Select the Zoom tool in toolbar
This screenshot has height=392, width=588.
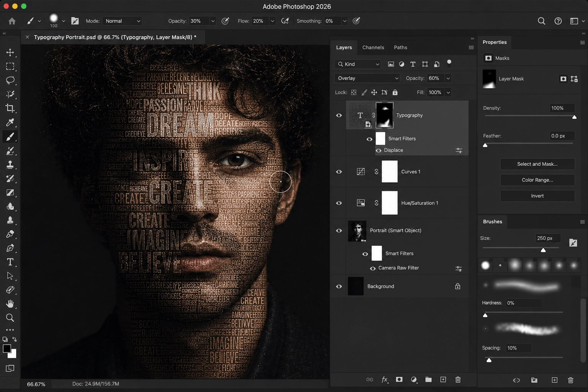tap(10, 318)
